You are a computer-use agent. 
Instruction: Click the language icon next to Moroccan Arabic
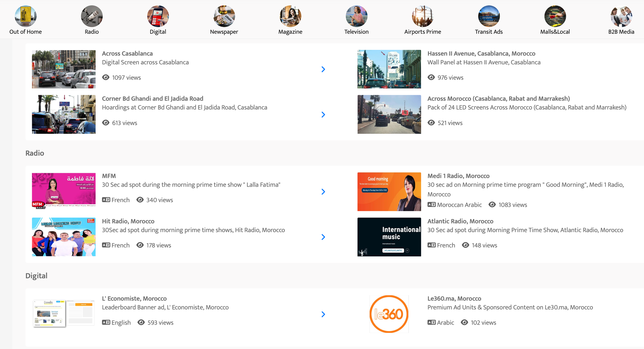tap(431, 205)
